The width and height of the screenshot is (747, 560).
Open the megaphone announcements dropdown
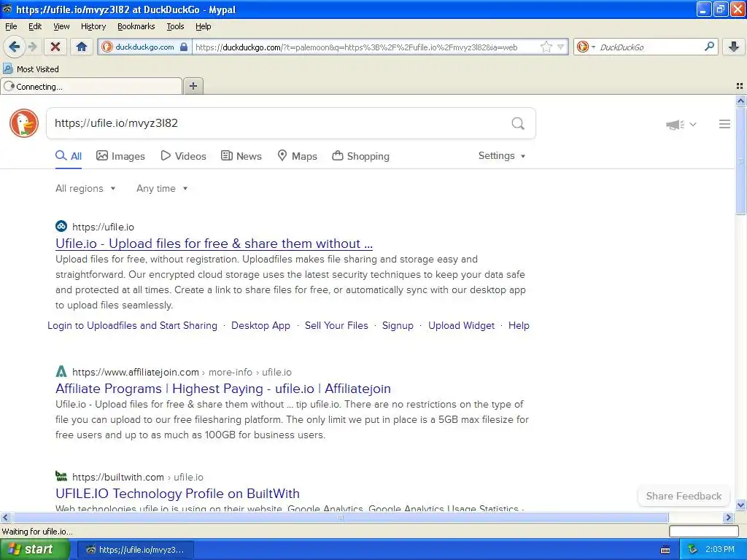pyautogui.click(x=681, y=124)
